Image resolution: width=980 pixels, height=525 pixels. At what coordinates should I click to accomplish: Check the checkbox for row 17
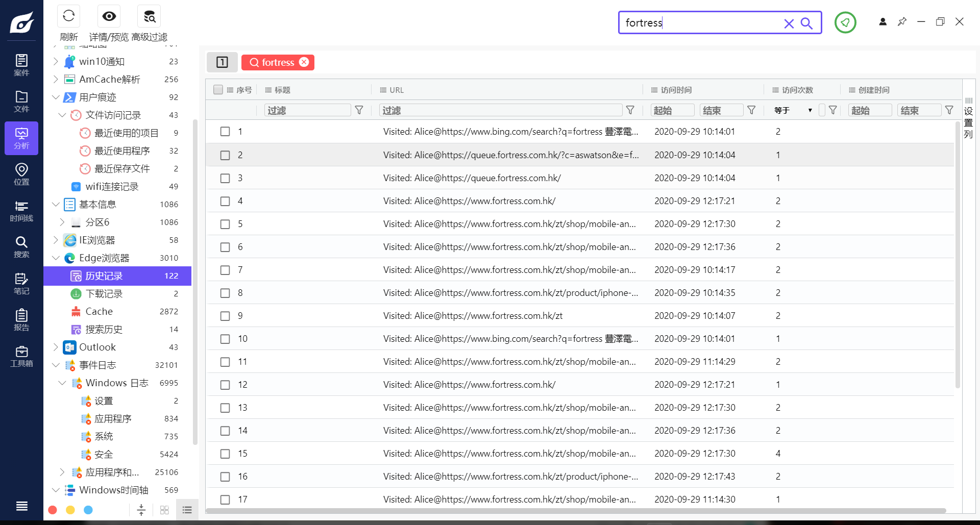point(225,499)
